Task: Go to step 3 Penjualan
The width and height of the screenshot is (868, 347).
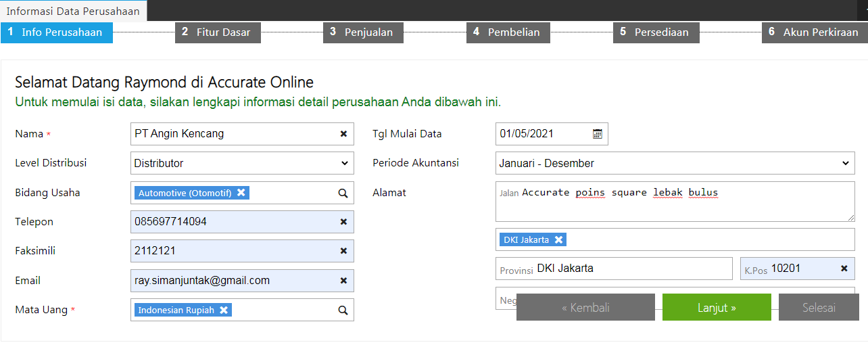Action: [x=363, y=32]
